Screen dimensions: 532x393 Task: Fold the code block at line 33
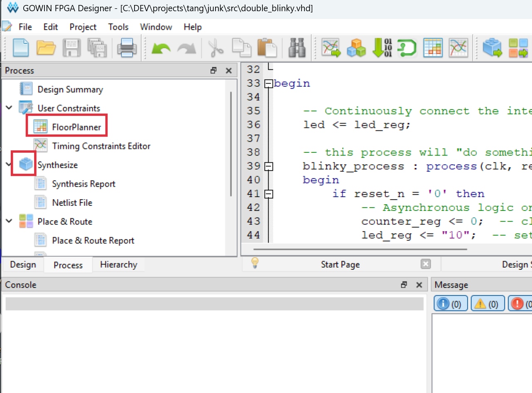click(269, 83)
